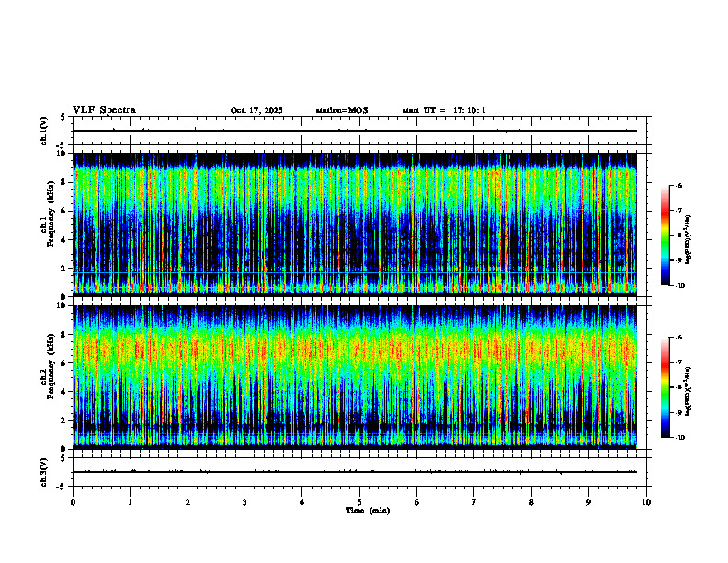The height and width of the screenshot is (563, 728).
Task: Click the ch.2 "Frequency (kHz)" axis label
Action: [51, 366]
